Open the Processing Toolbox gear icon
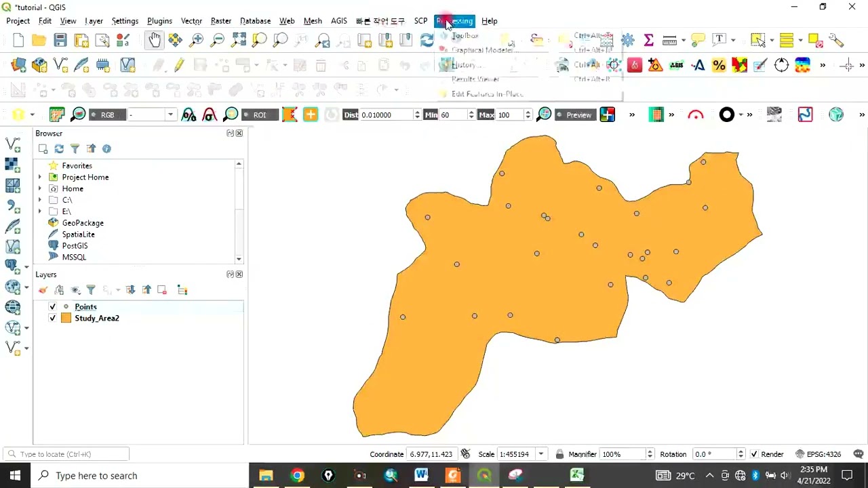868x488 pixels. pos(627,41)
